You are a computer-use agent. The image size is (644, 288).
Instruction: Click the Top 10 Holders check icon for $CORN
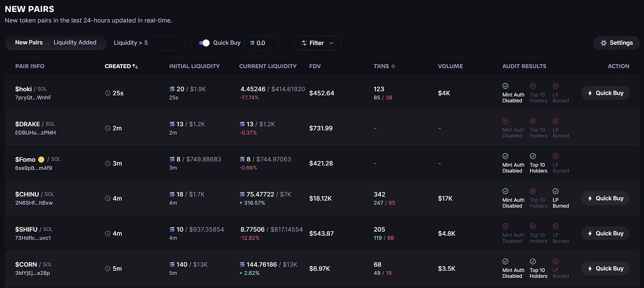(533, 261)
